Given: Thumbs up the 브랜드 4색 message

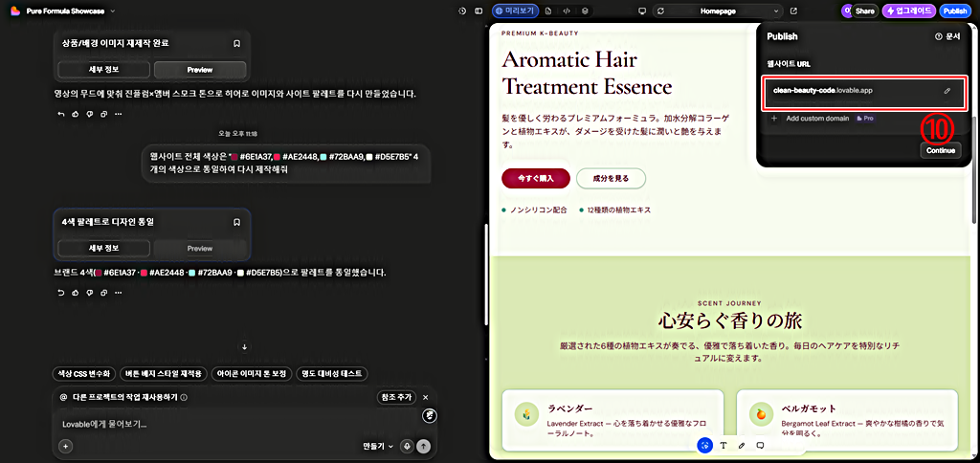Looking at the screenshot, I should point(76,293).
